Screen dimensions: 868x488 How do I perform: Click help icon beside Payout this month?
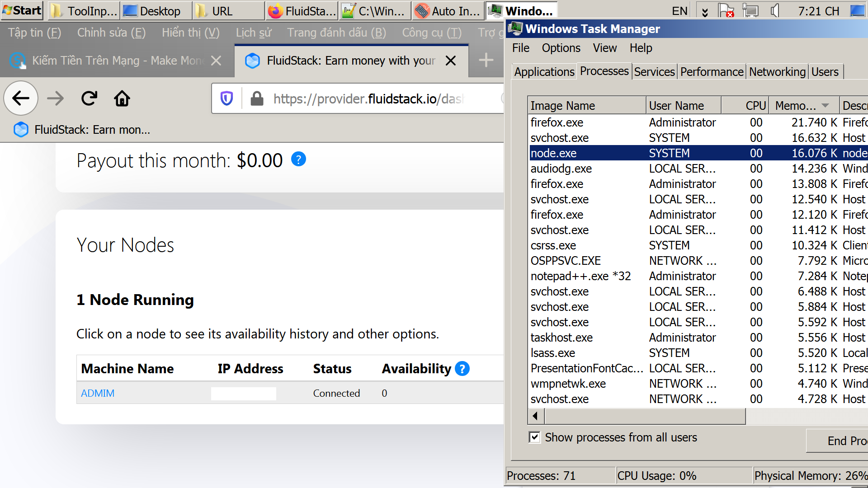(x=298, y=159)
